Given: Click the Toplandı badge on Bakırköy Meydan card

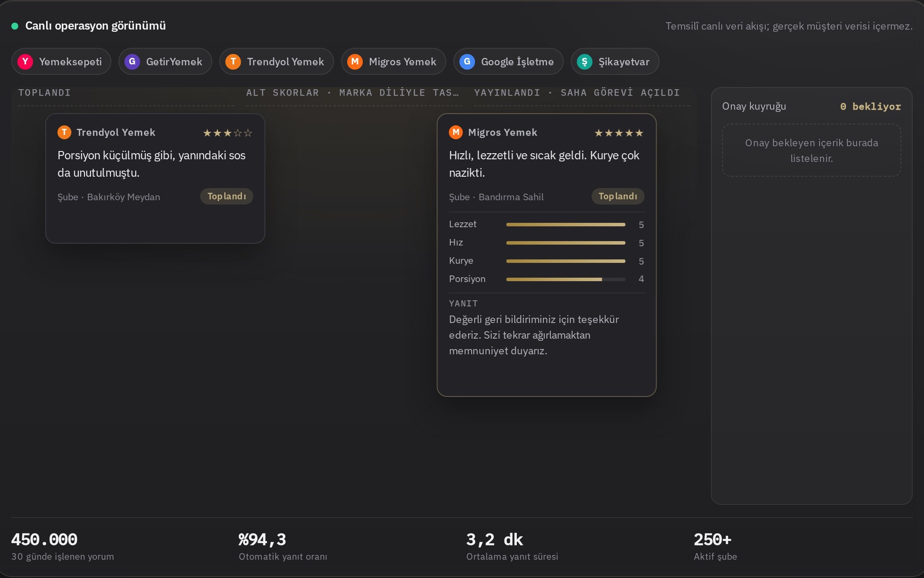Looking at the screenshot, I should pos(227,196).
